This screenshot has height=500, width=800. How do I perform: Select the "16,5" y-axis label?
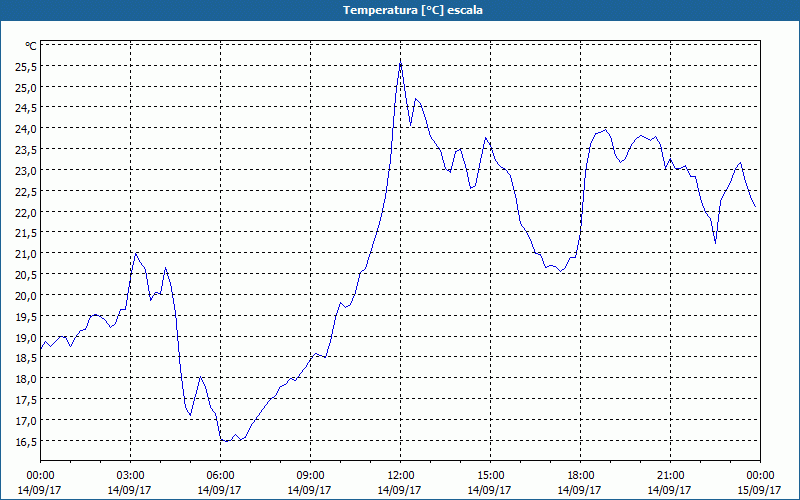click(x=26, y=441)
